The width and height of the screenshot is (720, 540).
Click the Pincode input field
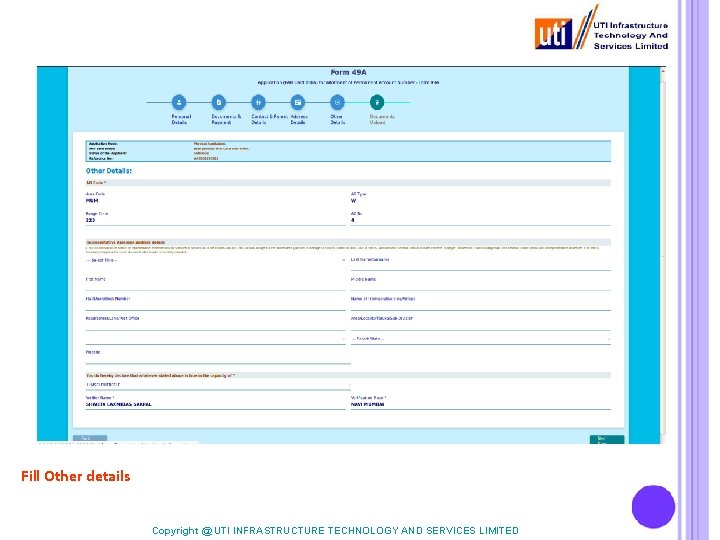(218, 357)
